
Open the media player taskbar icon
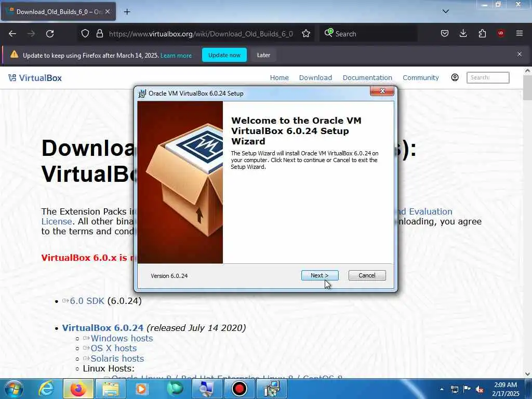coord(142,389)
